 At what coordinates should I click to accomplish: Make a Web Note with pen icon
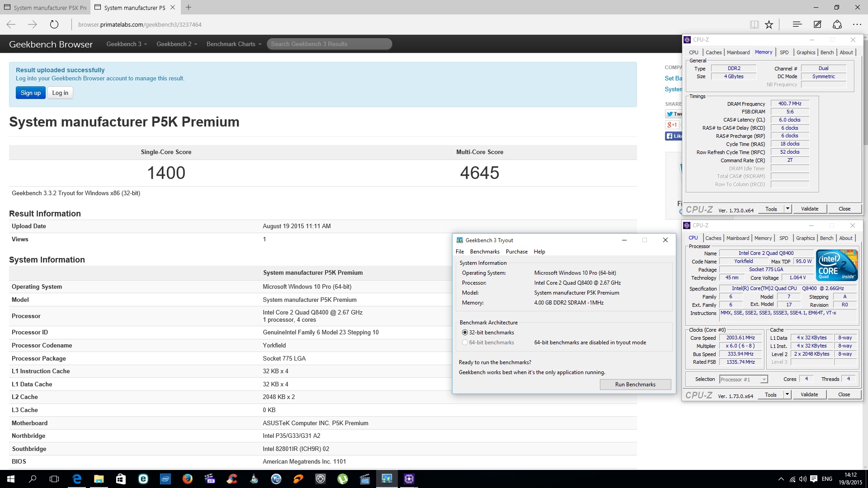point(817,24)
